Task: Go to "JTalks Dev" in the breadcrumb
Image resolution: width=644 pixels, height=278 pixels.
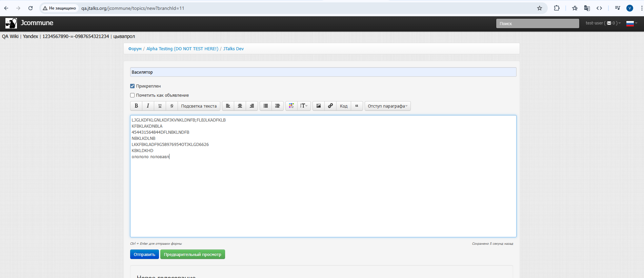Action: [233, 49]
